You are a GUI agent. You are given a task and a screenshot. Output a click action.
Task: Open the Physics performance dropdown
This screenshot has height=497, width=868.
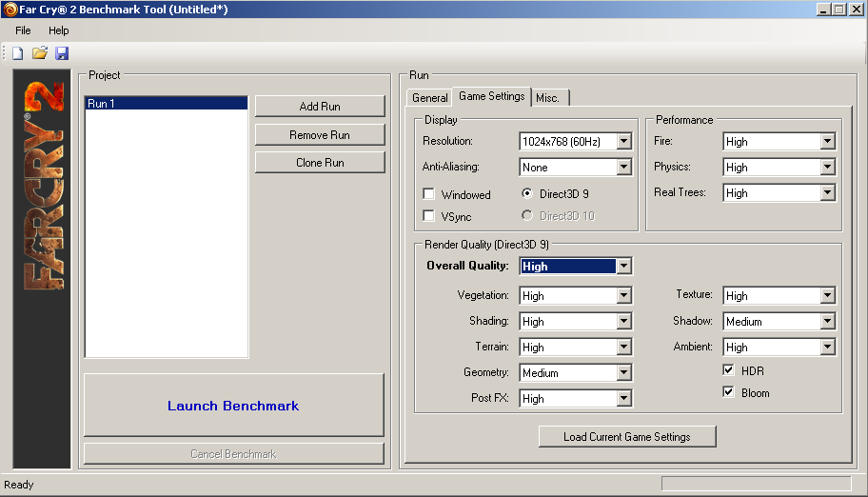click(779, 168)
